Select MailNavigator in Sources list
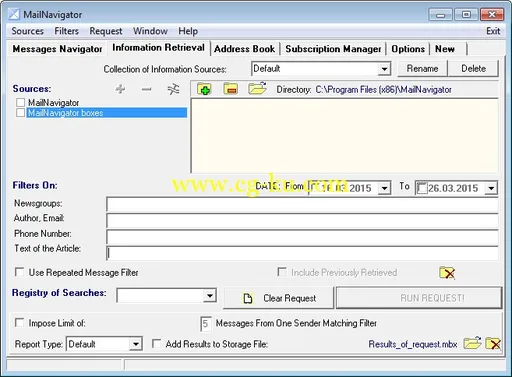The height and width of the screenshot is (377, 512). [53, 103]
